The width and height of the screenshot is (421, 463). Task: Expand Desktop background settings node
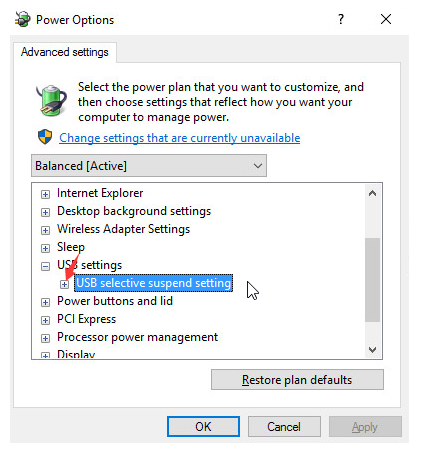tap(45, 212)
